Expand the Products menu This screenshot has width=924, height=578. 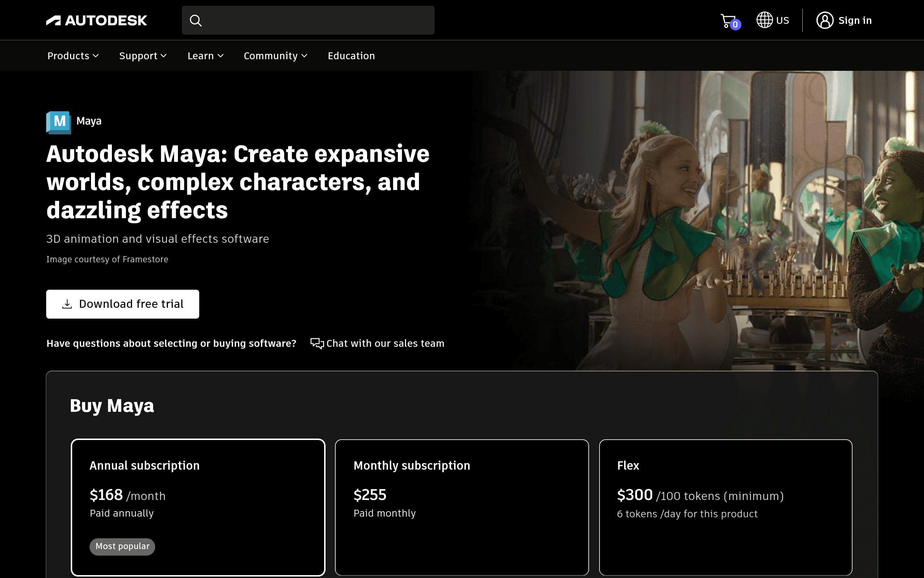(73, 56)
